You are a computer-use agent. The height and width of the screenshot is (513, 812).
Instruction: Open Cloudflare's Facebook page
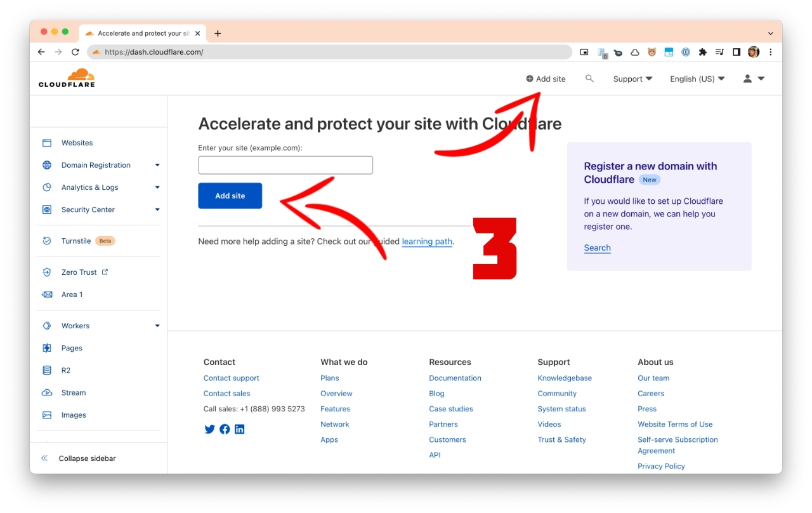point(225,429)
